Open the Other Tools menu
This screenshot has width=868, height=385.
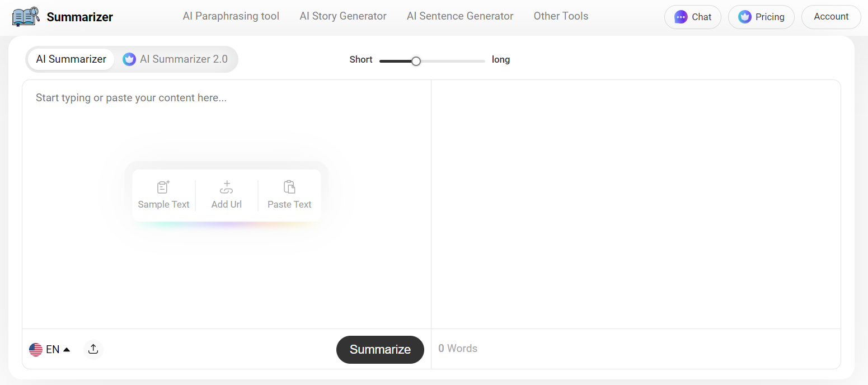point(561,16)
